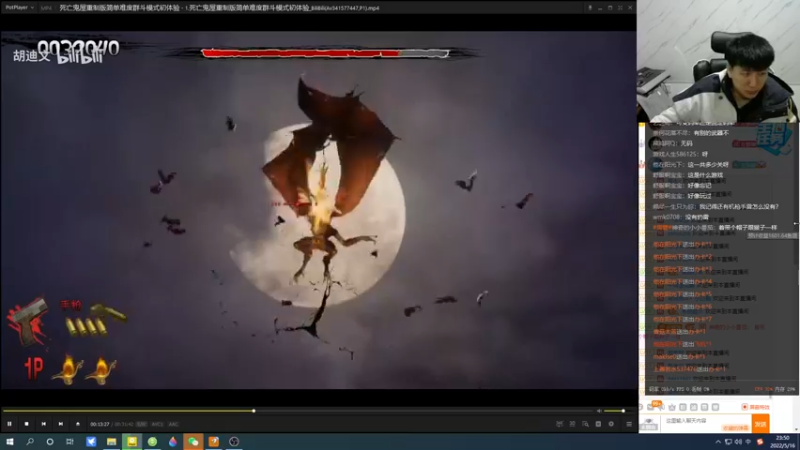The width and height of the screenshot is (800, 450).
Task: Click the elapsed time 00:13:27 display
Action: pyautogui.click(x=100, y=424)
